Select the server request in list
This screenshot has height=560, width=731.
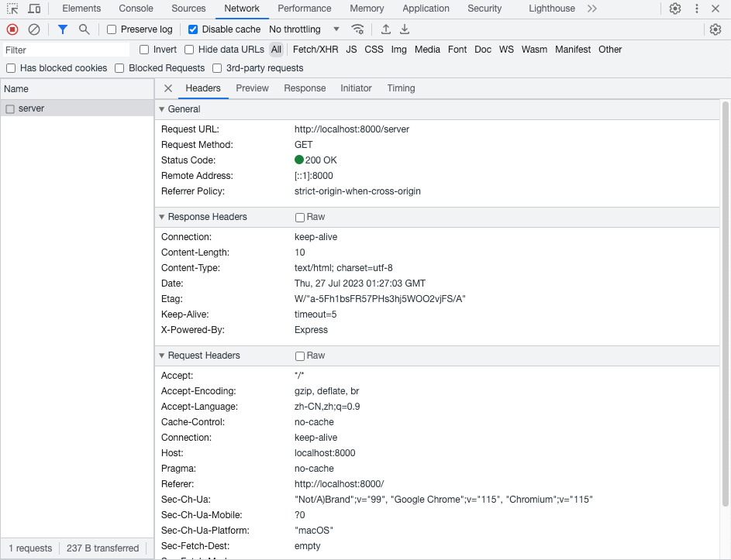31,108
